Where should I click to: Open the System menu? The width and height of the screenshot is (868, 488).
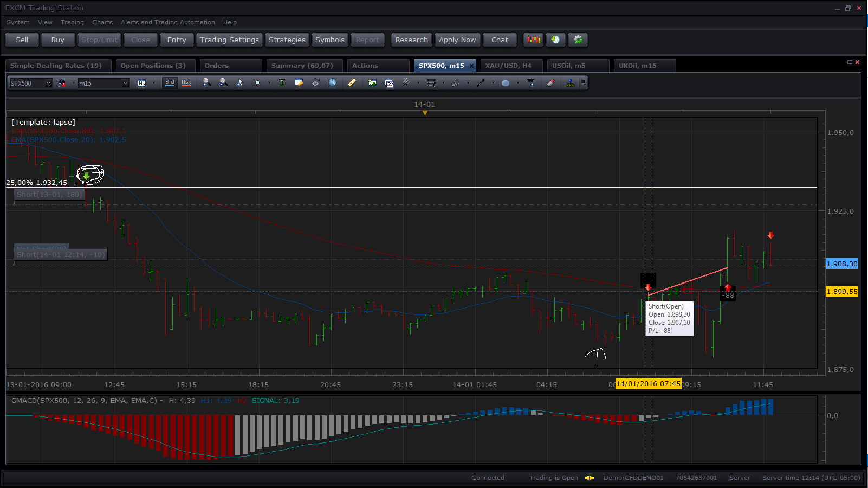click(x=18, y=22)
